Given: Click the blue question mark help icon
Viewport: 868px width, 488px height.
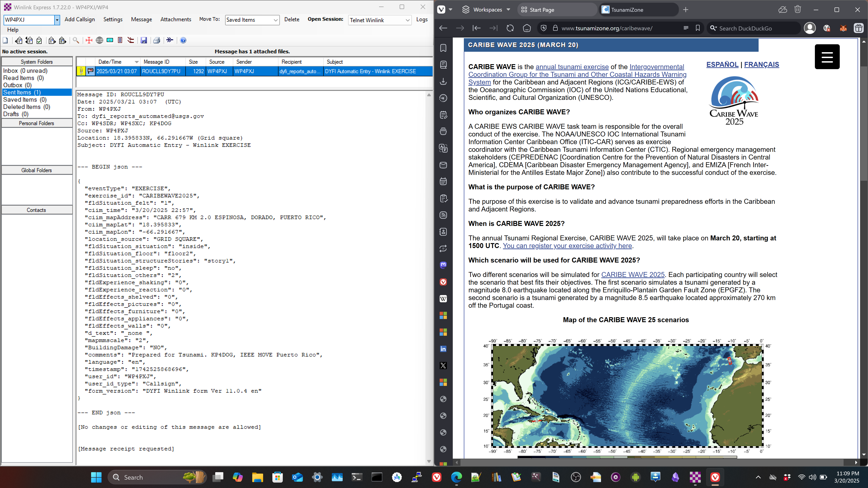Looking at the screenshot, I should pyautogui.click(x=183, y=40).
